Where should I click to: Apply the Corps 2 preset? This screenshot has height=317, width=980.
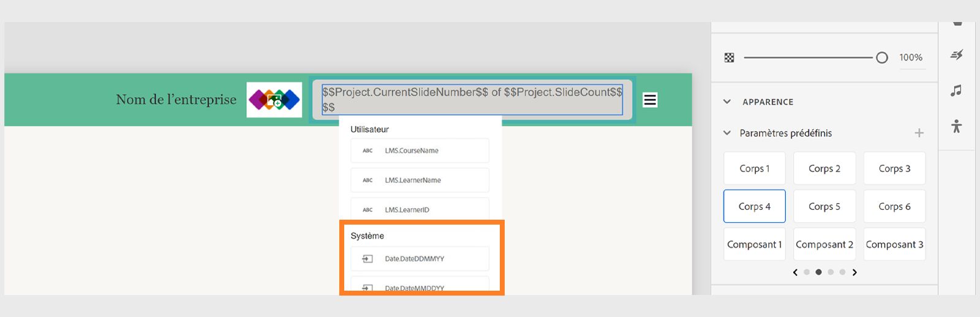tap(824, 168)
